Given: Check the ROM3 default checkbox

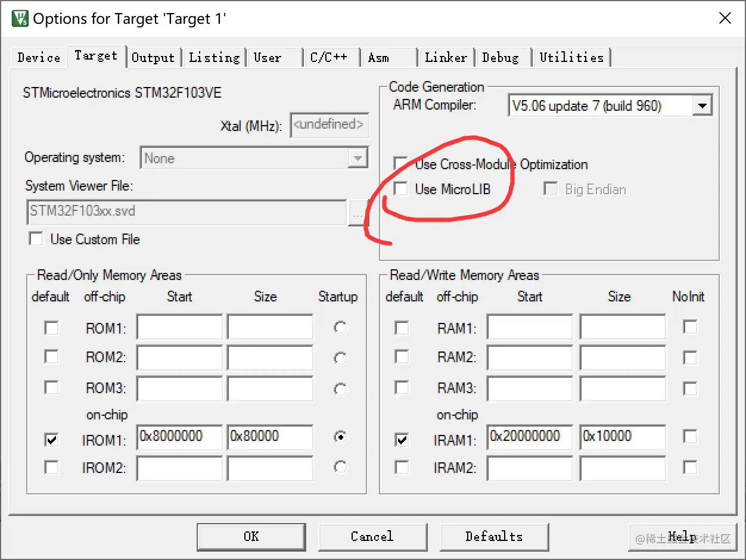Looking at the screenshot, I should (52, 387).
